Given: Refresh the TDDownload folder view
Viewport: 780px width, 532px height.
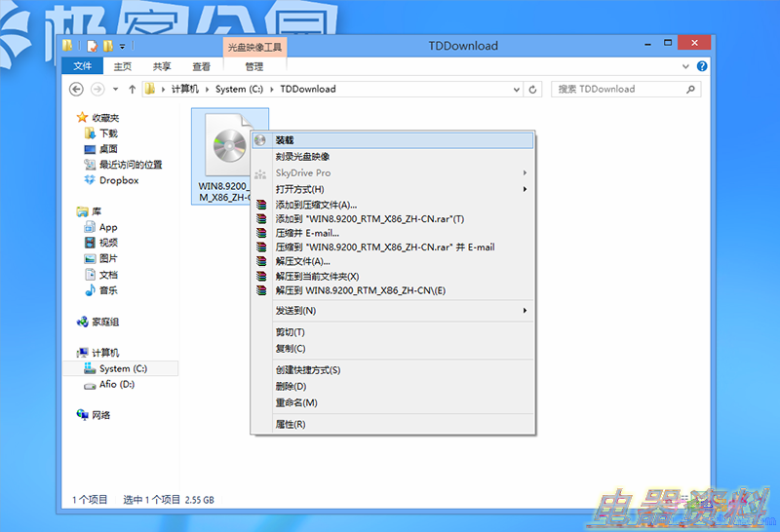Looking at the screenshot, I should 532,89.
